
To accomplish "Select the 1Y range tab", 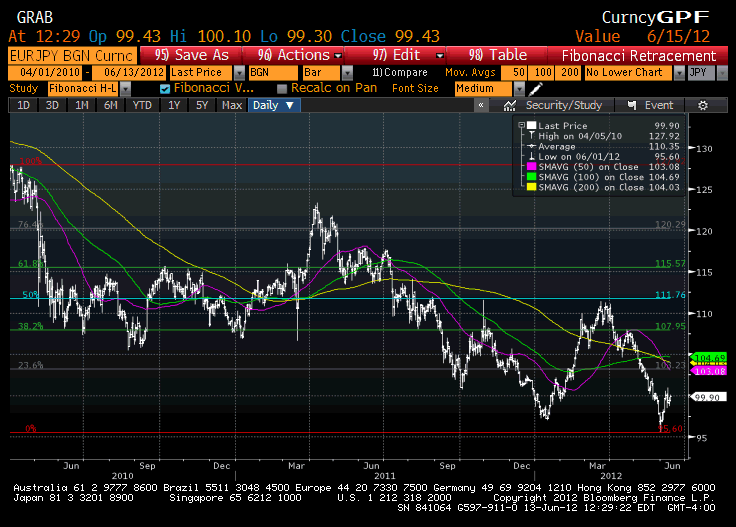I will coord(174,105).
